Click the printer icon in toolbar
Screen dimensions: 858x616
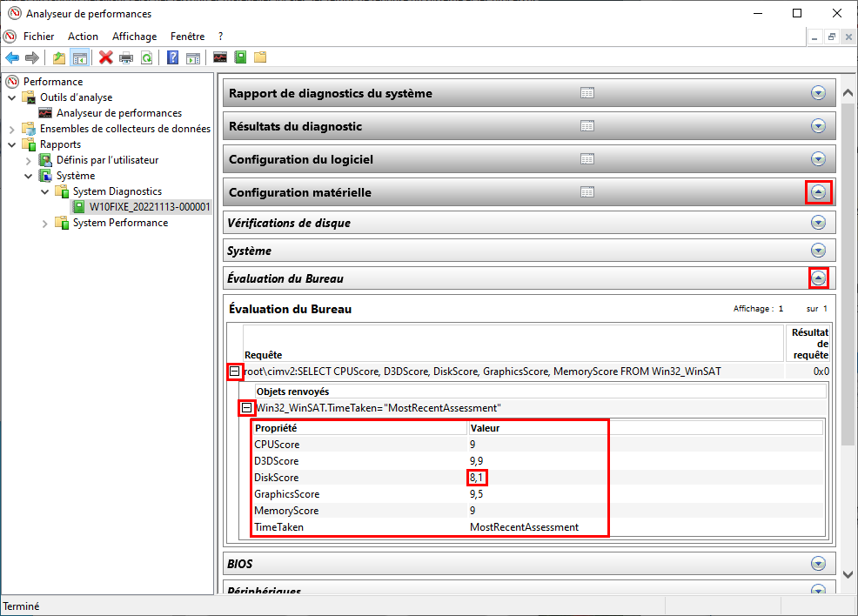click(126, 57)
